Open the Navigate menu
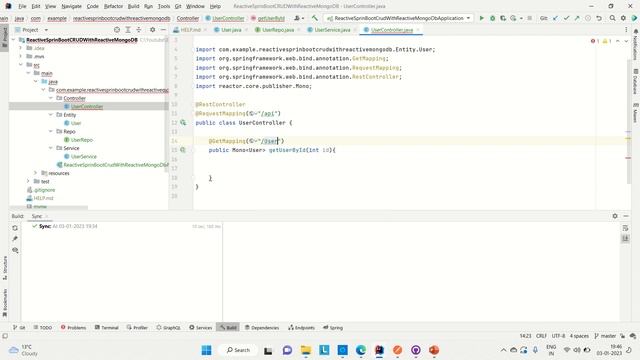 pyautogui.click(x=71, y=6)
